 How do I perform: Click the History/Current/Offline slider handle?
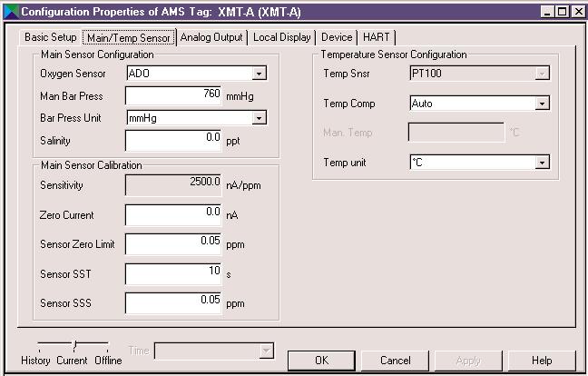(74, 345)
